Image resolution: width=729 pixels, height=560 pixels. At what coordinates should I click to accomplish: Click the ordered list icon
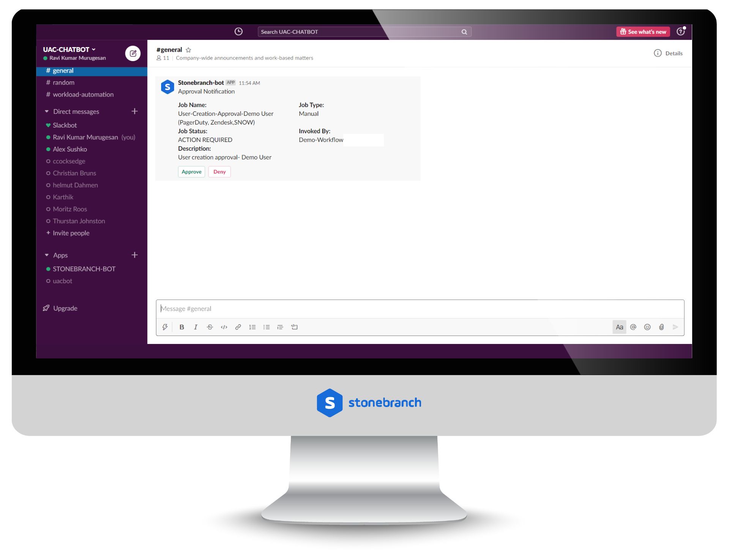[252, 327]
